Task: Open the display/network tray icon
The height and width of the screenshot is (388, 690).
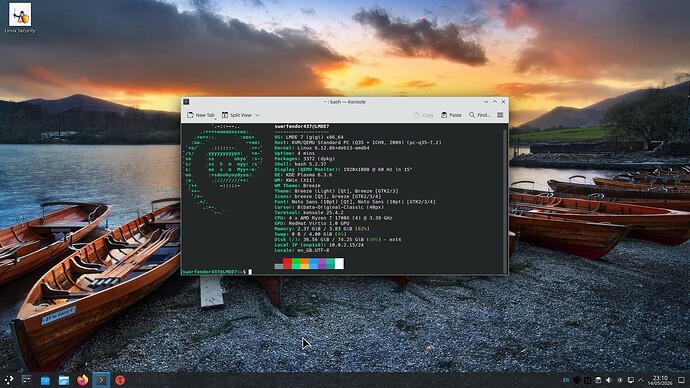Action: 631,380
